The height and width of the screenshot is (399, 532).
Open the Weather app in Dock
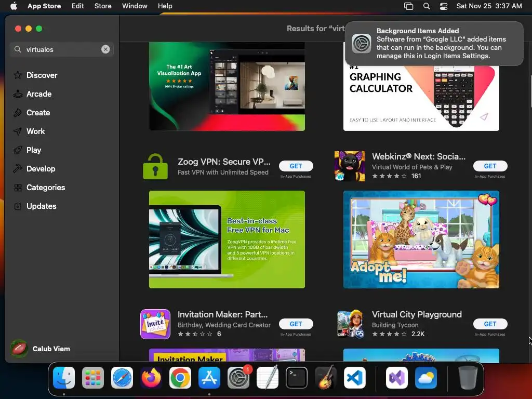426,378
